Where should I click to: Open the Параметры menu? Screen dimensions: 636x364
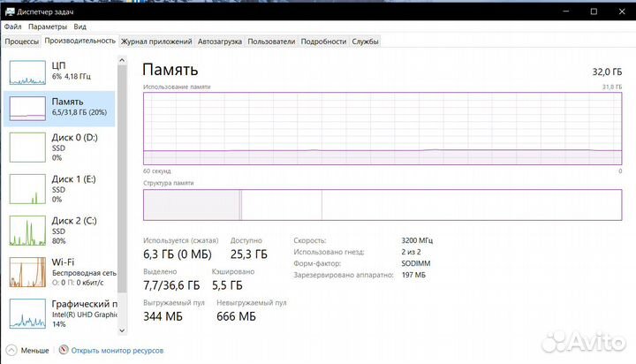(48, 27)
